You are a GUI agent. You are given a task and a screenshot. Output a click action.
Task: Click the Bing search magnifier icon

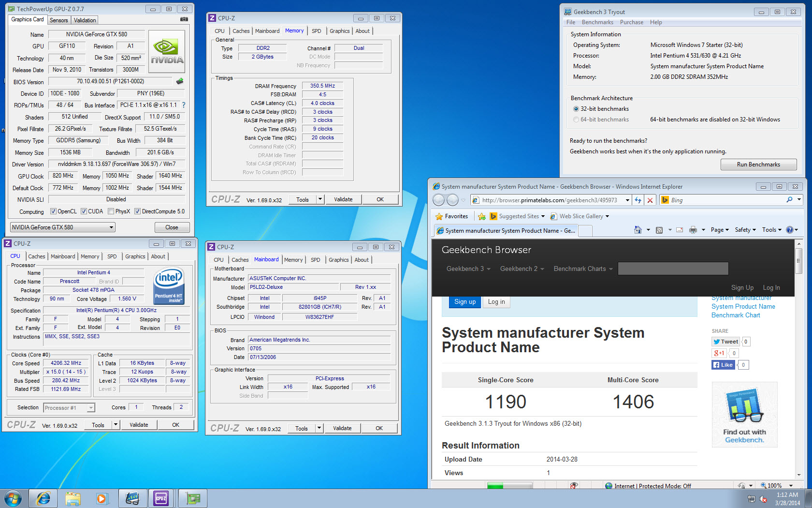pos(789,200)
